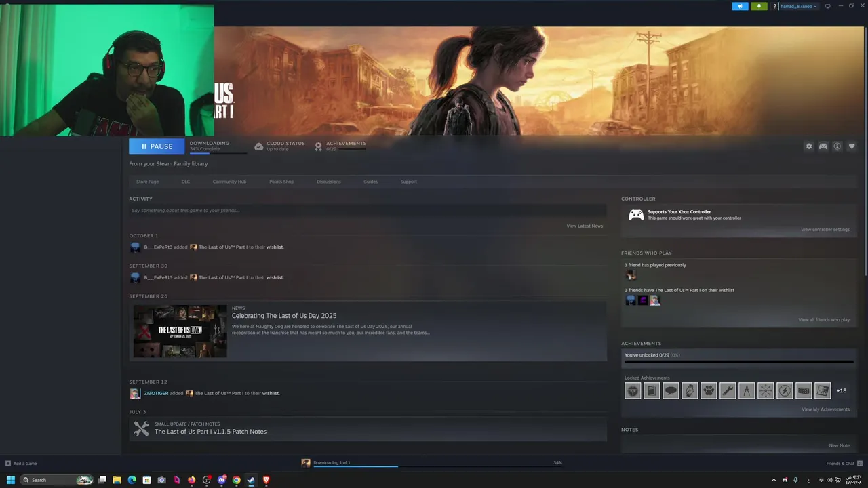Open View My Achievements link
Image resolution: width=868 pixels, height=488 pixels.
[x=825, y=409]
